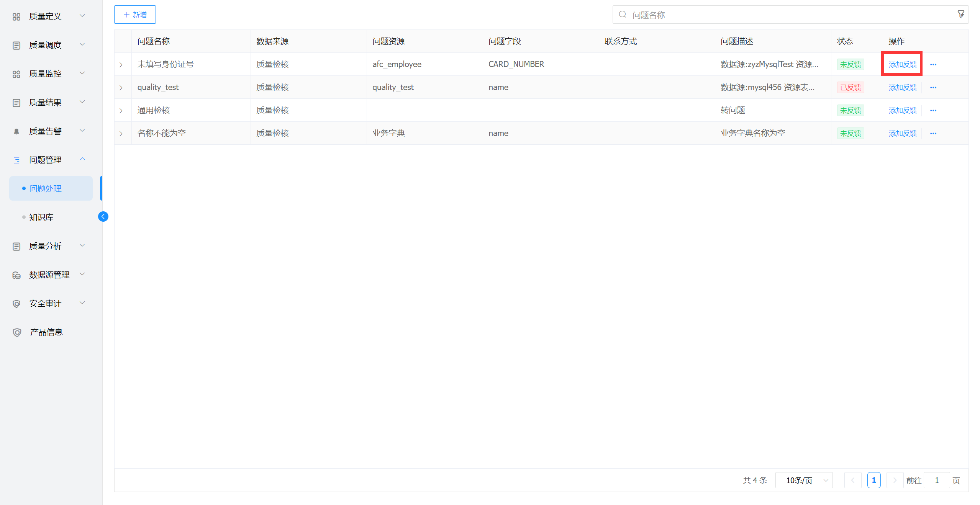This screenshot has width=980, height=505.
Task: Click the 质量告警 bell icon
Action: pos(16,131)
